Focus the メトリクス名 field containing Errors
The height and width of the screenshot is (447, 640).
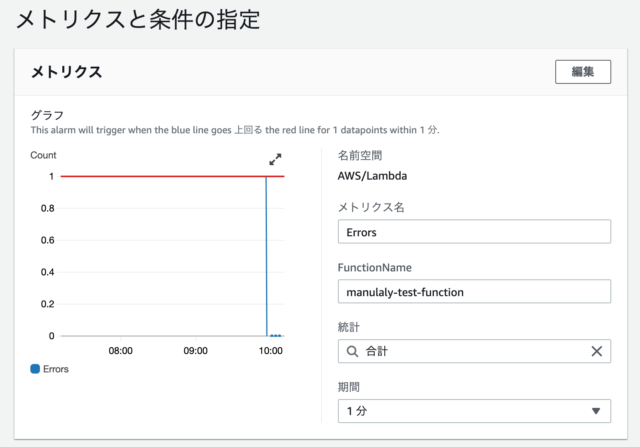pyautogui.click(x=474, y=231)
